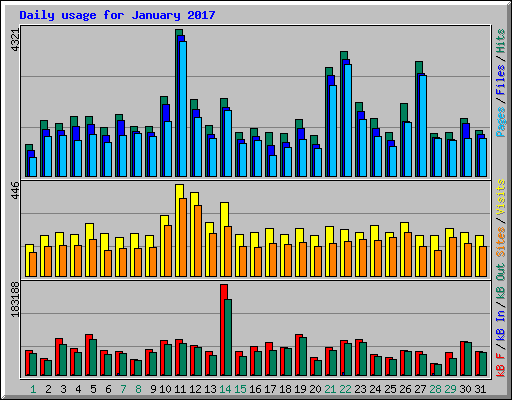Viewport: 512px width, 400px height.
Task: Click day label 24 on the x-axis
Action: tap(375, 389)
